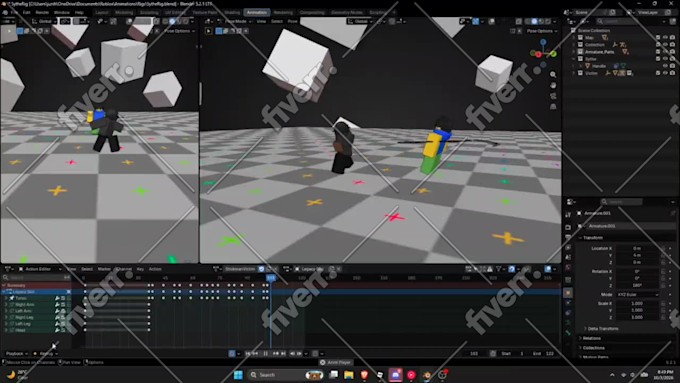This screenshot has width=680, height=383.
Task: Open the Render menu in top bar
Action: tap(42, 12)
